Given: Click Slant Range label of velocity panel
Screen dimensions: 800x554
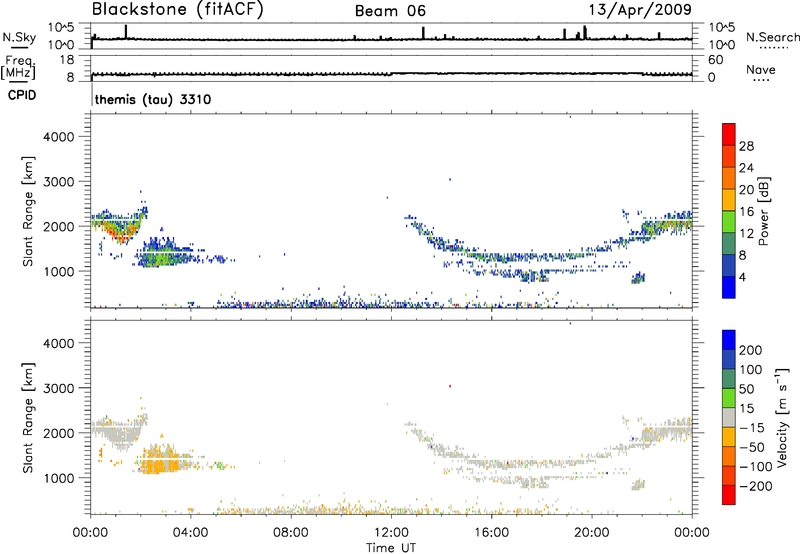Looking at the screenshot, I should coord(28,417).
